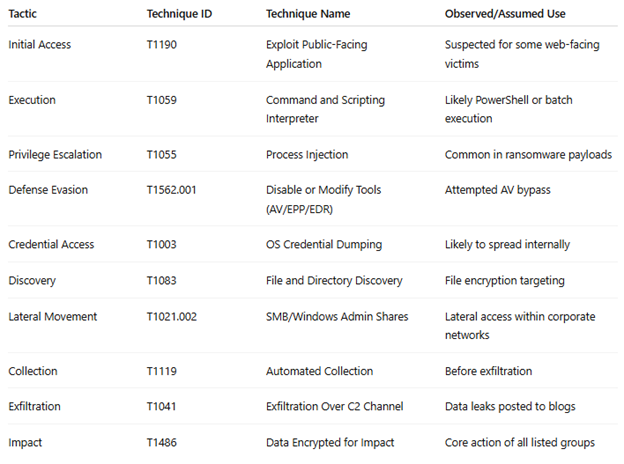Click the Process Injection technique name

[x=307, y=154]
